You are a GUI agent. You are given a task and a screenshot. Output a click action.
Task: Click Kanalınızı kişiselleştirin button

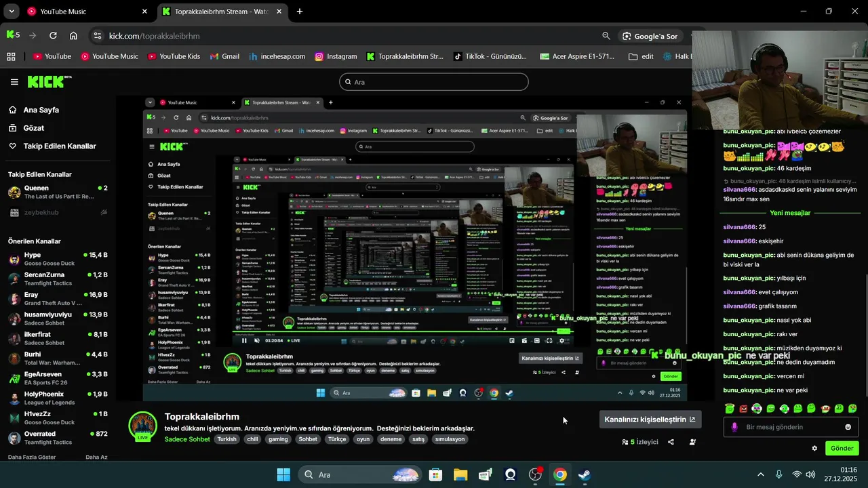tap(650, 420)
